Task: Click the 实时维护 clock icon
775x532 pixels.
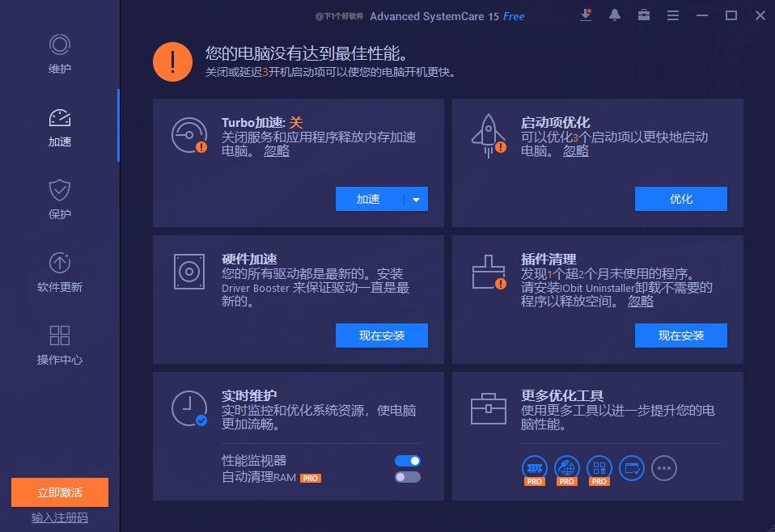Action: tap(189, 408)
